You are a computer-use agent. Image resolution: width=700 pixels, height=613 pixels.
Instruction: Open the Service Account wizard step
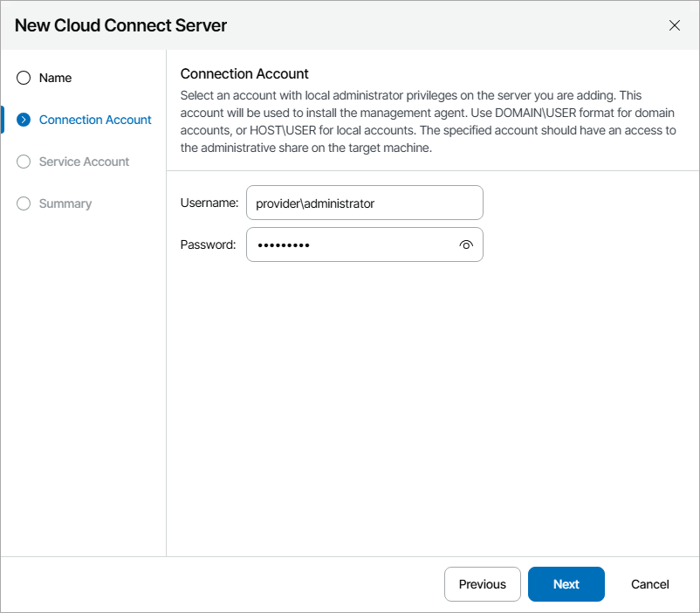84,162
